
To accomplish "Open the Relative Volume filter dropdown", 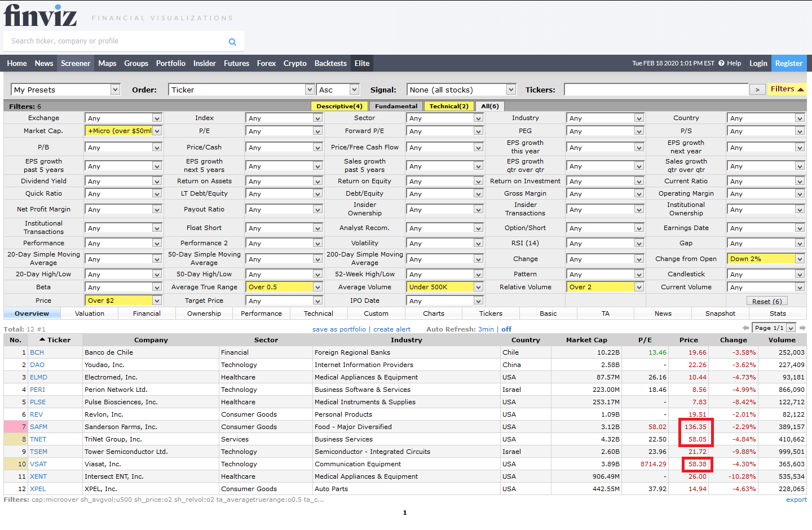I will point(605,287).
